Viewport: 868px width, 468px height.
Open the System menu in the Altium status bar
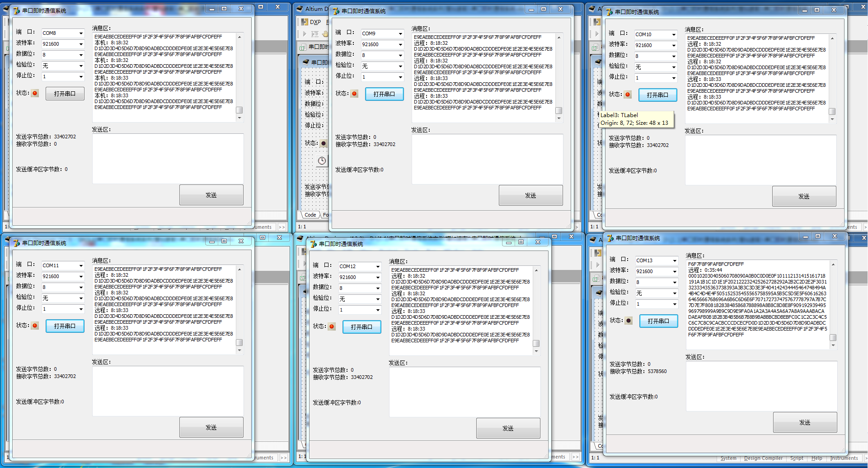728,458
